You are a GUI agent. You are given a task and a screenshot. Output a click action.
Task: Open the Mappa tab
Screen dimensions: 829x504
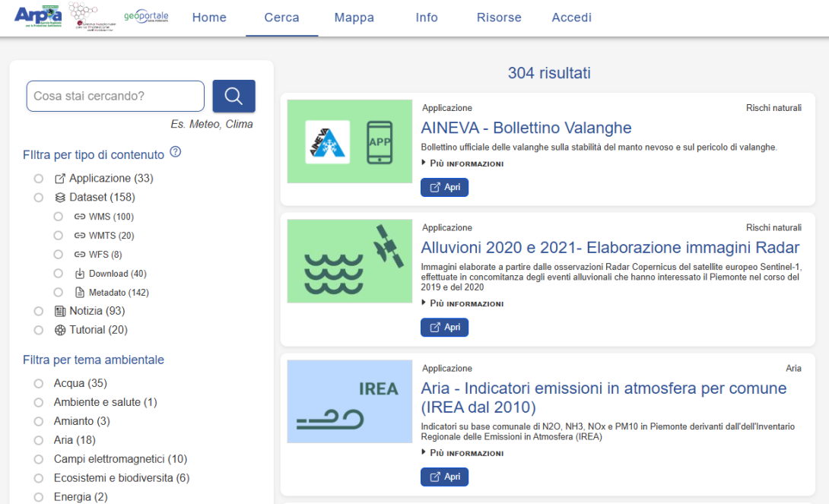pos(354,17)
